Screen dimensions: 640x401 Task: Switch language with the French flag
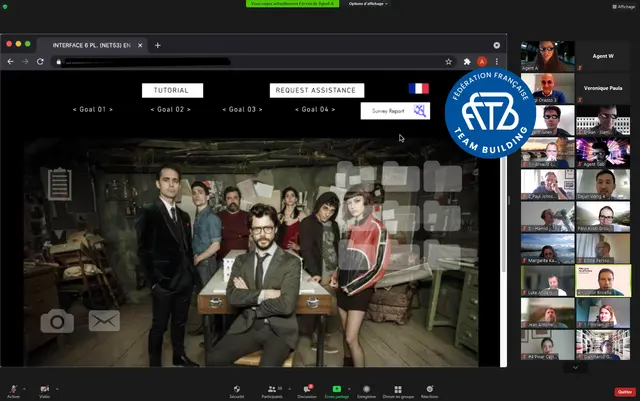(x=418, y=89)
